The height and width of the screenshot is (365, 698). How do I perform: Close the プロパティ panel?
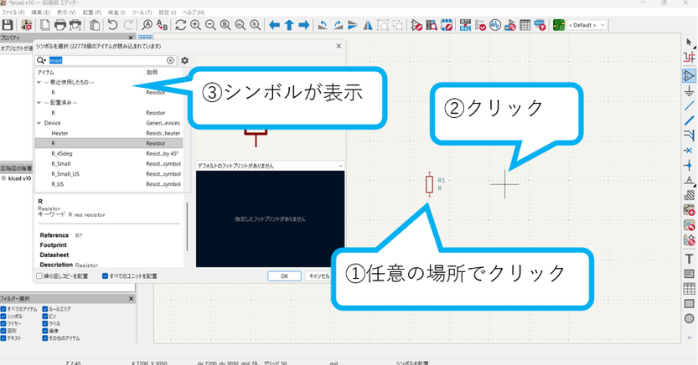point(131,38)
